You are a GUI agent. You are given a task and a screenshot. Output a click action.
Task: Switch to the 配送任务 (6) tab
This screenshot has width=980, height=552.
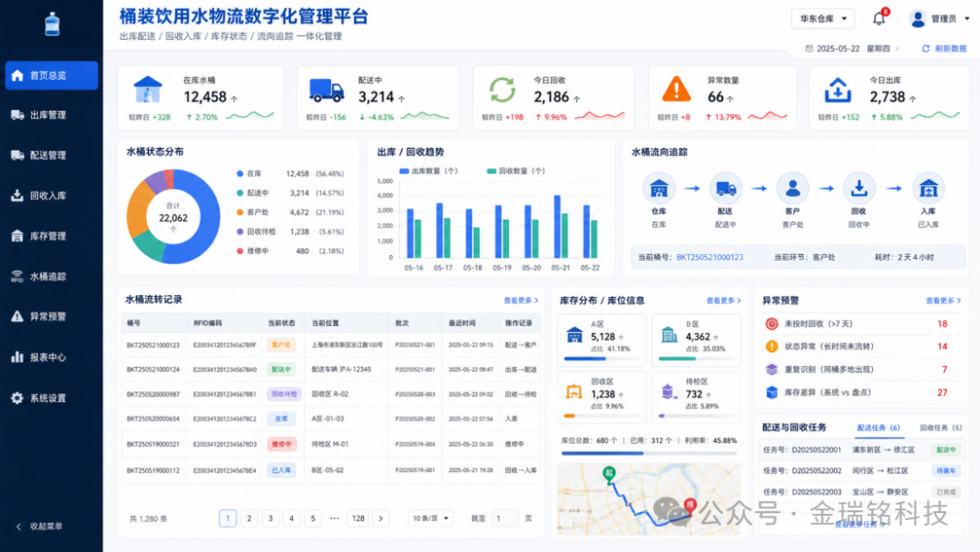pos(878,428)
